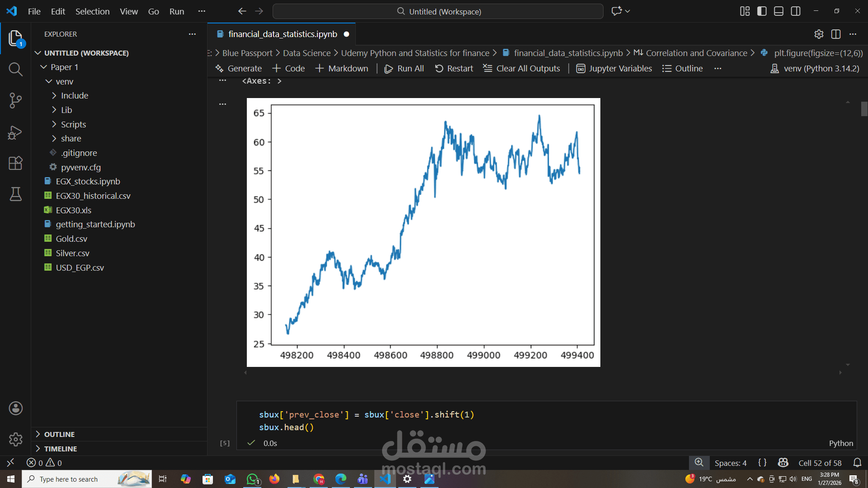Expand the OUTLINE section
868x488 pixels.
[59, 434]
